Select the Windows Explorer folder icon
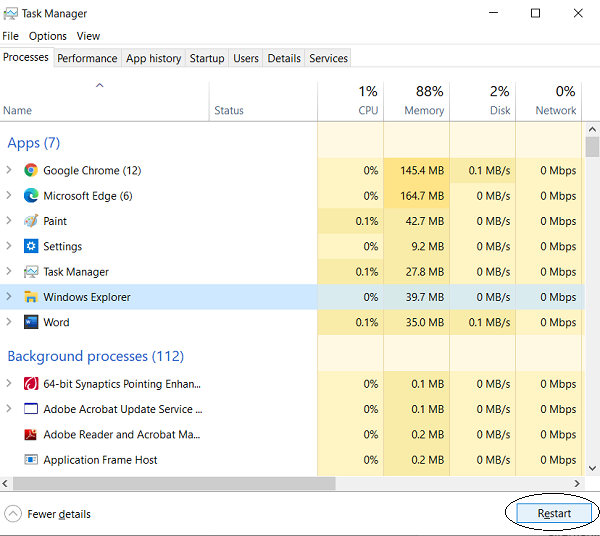600x536 pixels. pyautogui.click(x=31, y=297)
